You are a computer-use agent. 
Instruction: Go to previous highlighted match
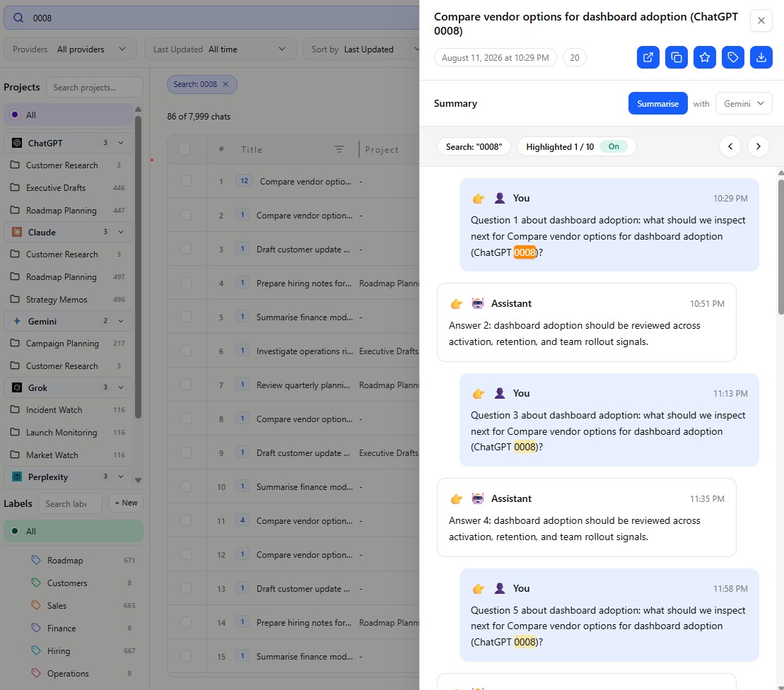(x=730, y=146)
